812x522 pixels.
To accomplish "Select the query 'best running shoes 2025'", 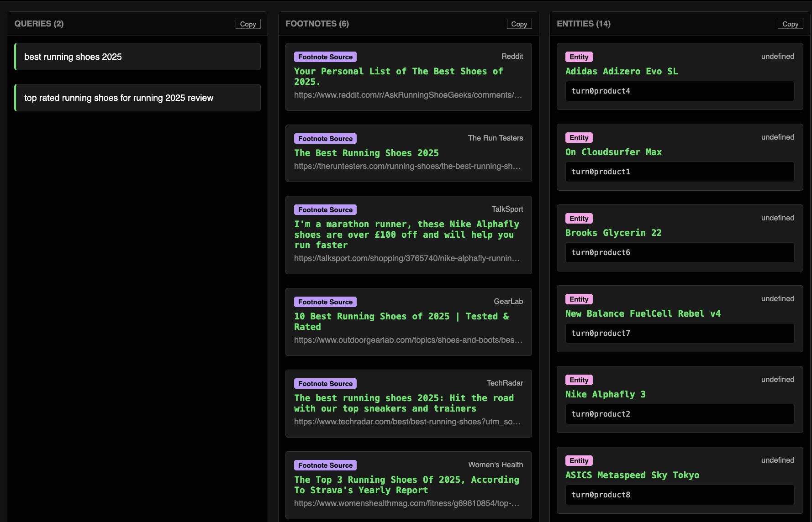I will point(137,57).
